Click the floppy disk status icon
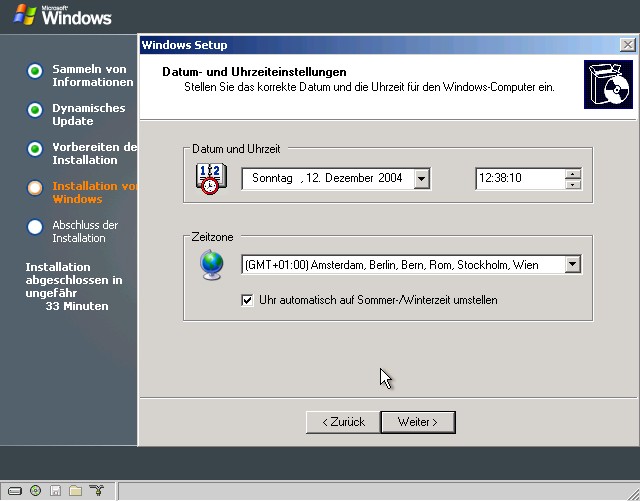Screen dimensions: 640x501 [x=55, y=490]
